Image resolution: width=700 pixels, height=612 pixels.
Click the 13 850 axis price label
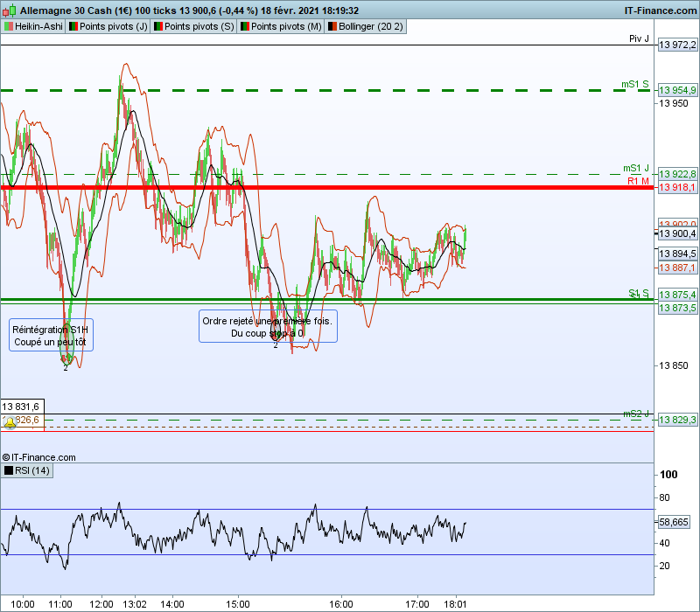(674, 365)
